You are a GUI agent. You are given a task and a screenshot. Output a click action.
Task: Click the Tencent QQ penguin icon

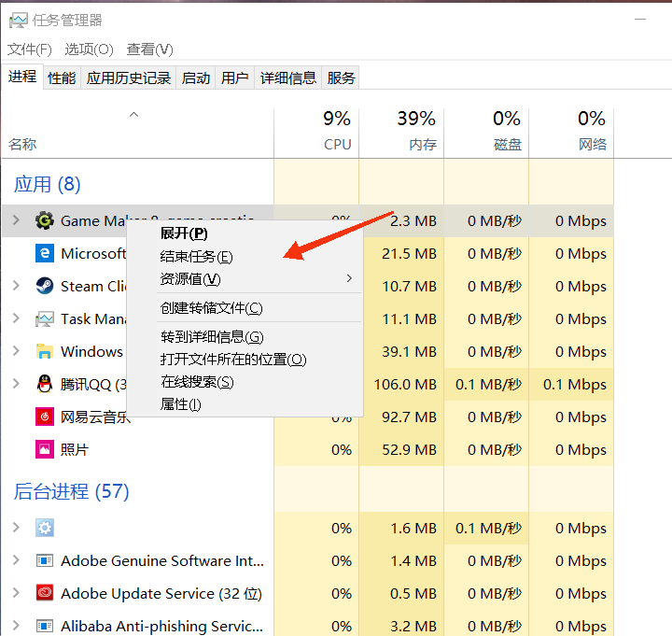(45, 384)
